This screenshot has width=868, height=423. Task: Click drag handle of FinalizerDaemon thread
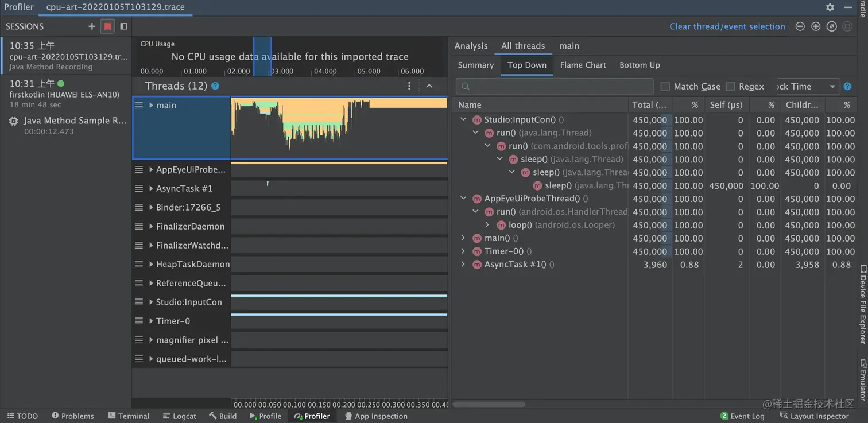click(138, 226)
